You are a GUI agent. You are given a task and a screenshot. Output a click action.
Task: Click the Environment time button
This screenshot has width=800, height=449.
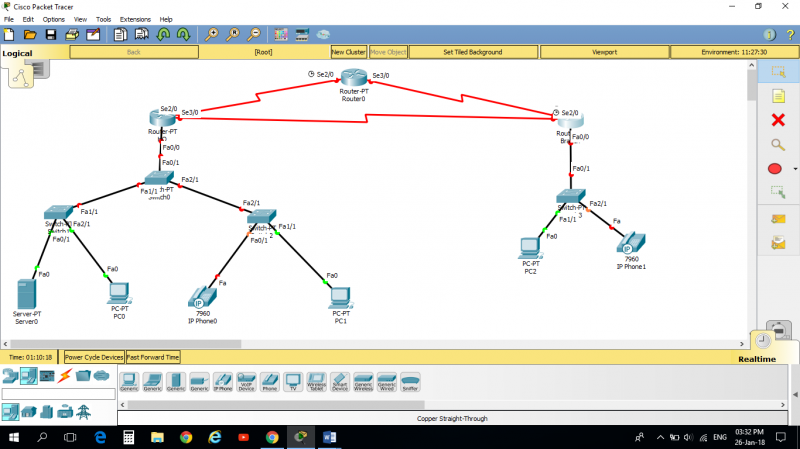(x=734, y=52)
